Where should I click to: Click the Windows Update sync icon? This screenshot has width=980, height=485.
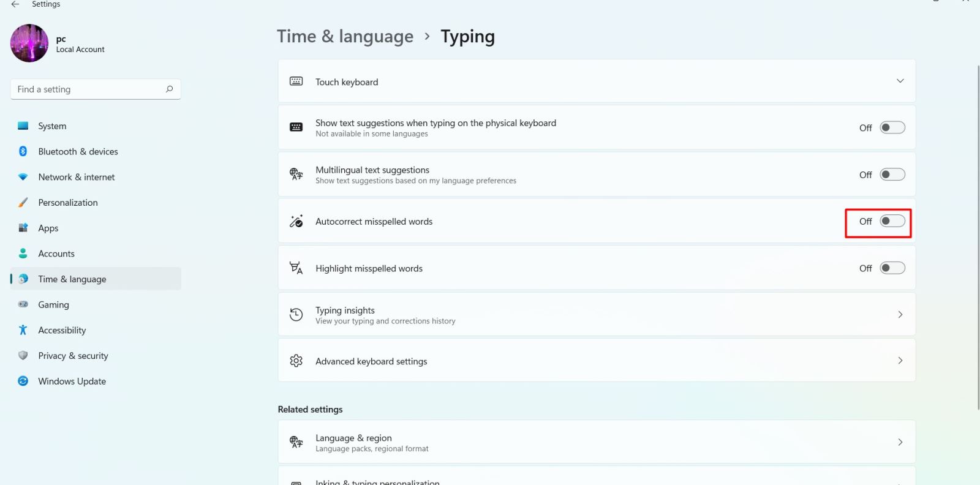[x=23, y=381]
